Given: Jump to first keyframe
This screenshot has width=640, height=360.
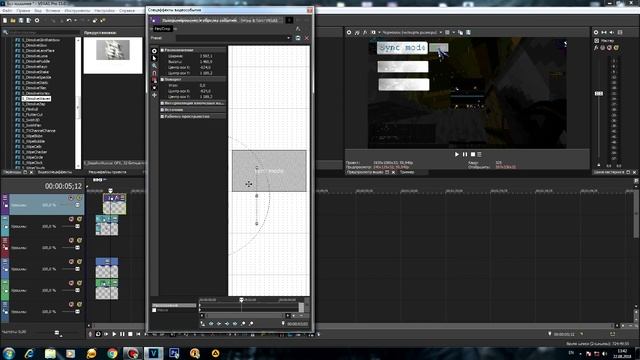Looking at the screenshot, I should pyautogui.click(x=211, y=323).
